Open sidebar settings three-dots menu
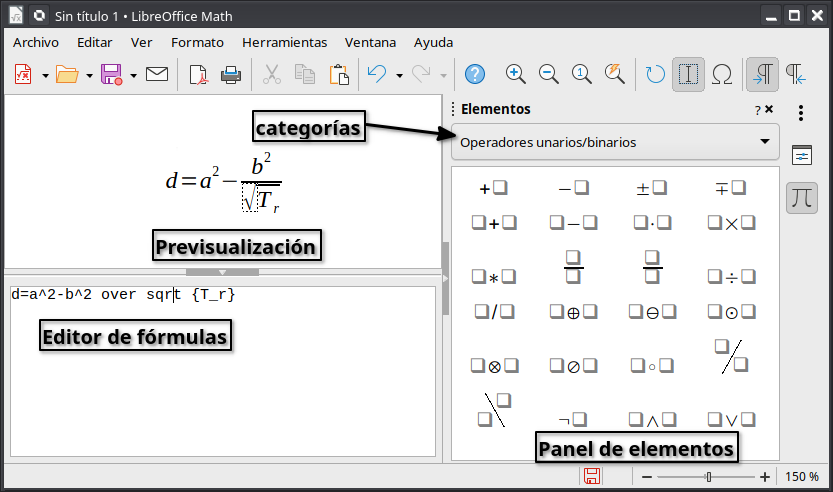This screenshot has width=833, height=492. coord(801,113)
